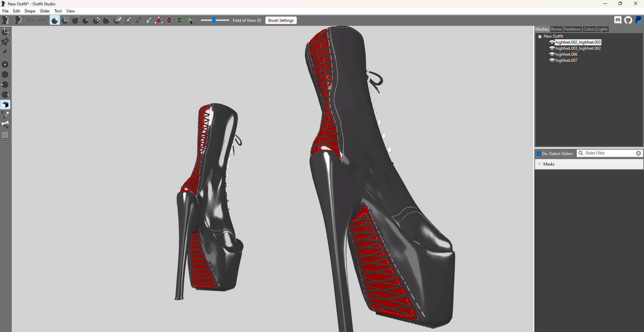This screenshot has height=332, width=644.
Task: Switch to the Partitions tab
Action: point(572,29)
